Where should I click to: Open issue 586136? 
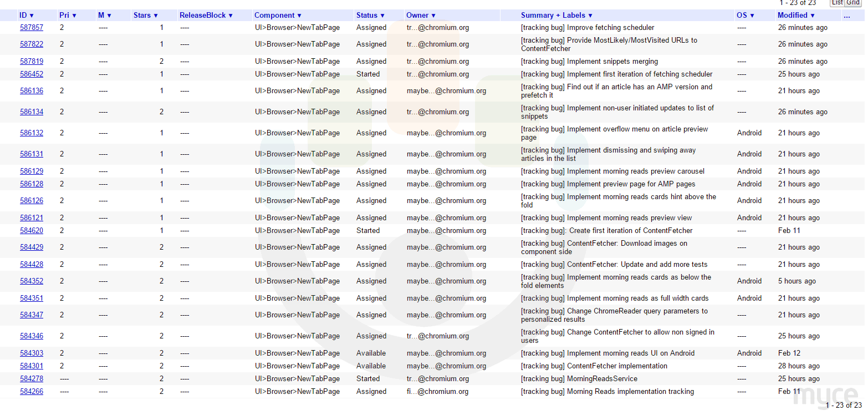(32, 91)
